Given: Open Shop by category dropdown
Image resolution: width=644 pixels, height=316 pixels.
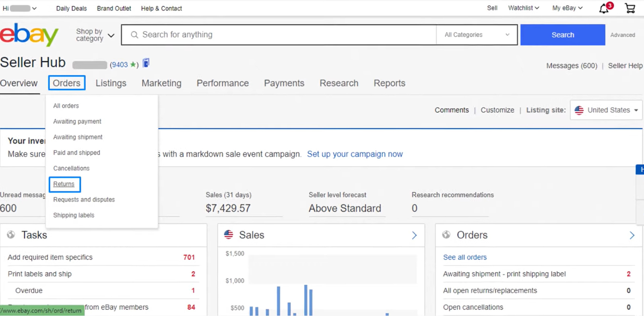Looking at the screenshot, I should click(x=95, y=35).
